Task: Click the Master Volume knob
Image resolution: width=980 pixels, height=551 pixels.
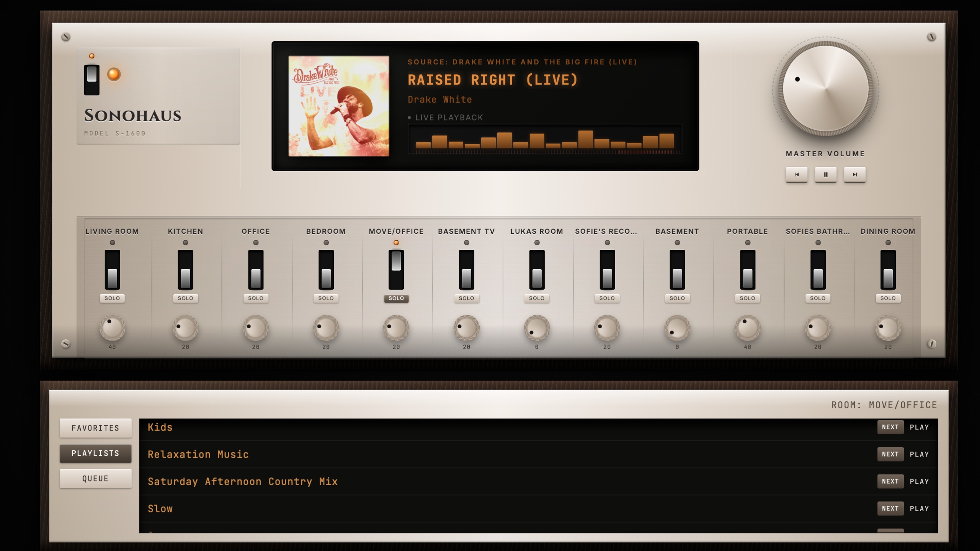Action: (x=825, y=89)
